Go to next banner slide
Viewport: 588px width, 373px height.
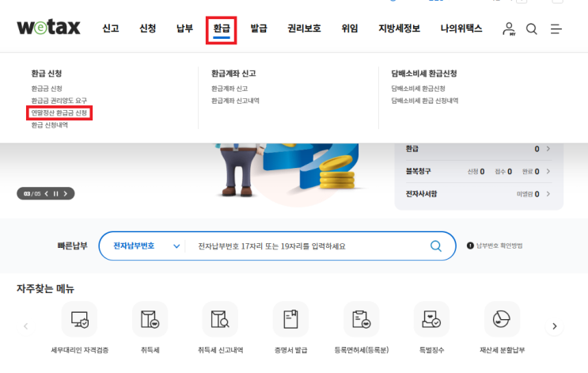point(65,194)
